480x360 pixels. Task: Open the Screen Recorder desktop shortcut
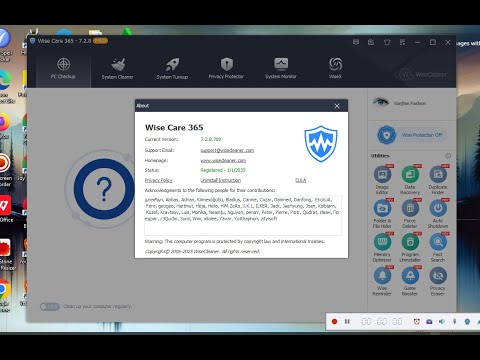click(x=5, y=170)
